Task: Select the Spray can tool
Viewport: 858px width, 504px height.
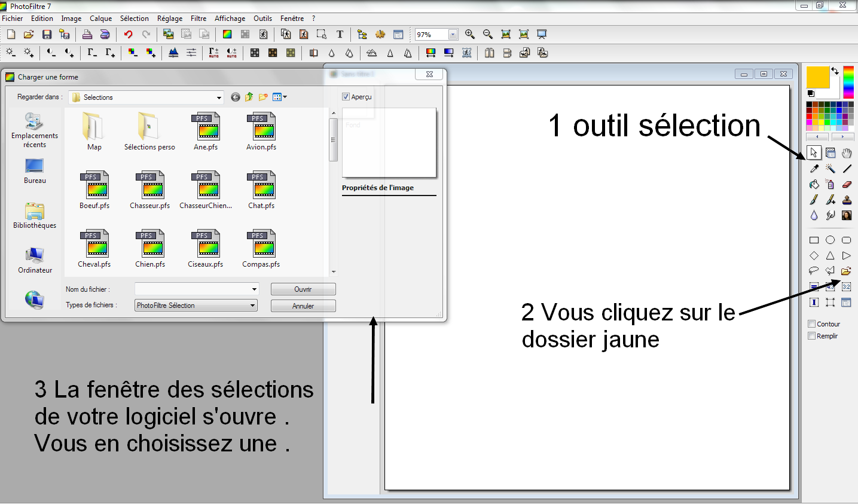Action: click(830, 184)
